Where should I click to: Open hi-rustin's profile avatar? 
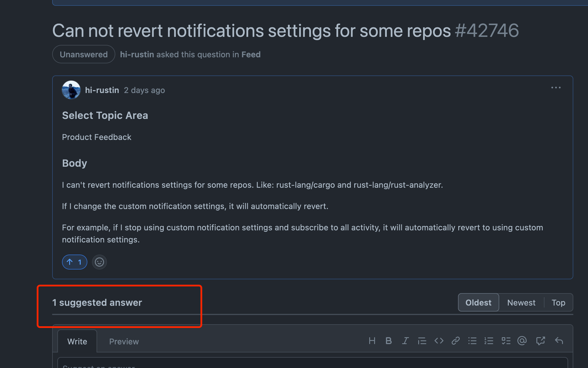coord(71,90)
